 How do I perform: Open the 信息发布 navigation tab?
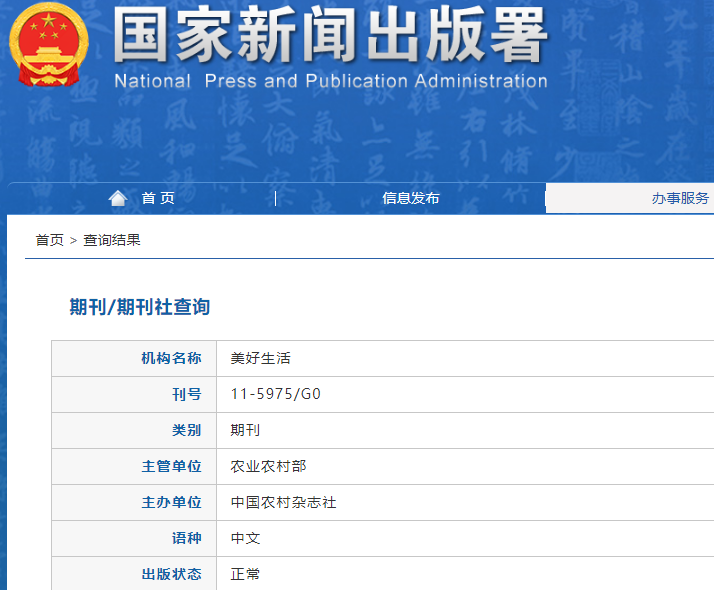click(410, 198)
